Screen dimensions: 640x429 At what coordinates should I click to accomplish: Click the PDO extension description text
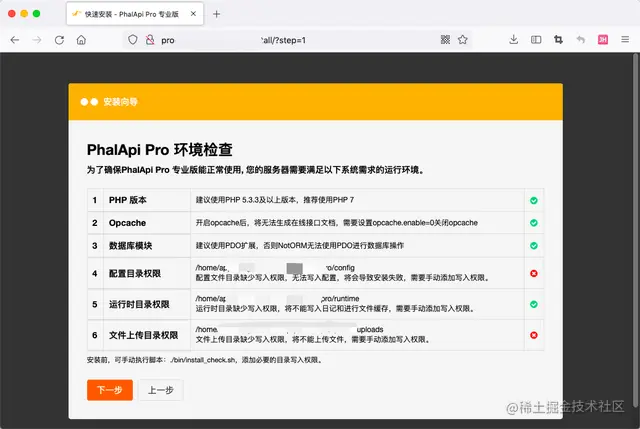coord(300,246)
